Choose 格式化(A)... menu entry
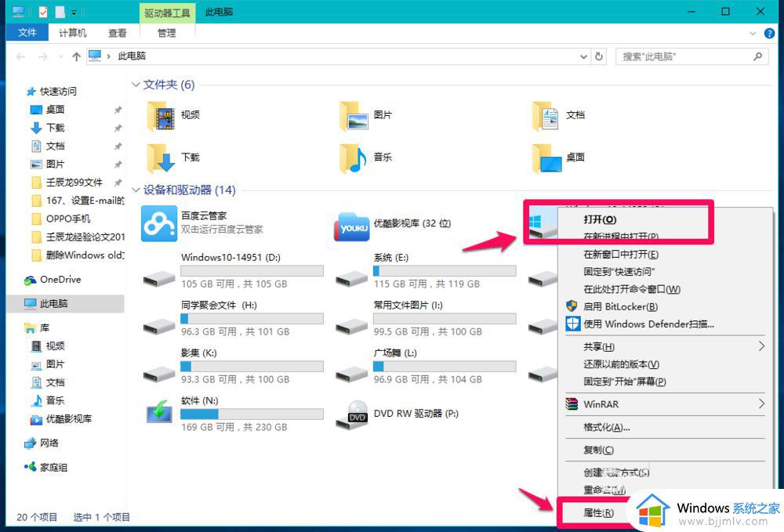This screenshot has width=784, height=532. (x=607, y=427)
